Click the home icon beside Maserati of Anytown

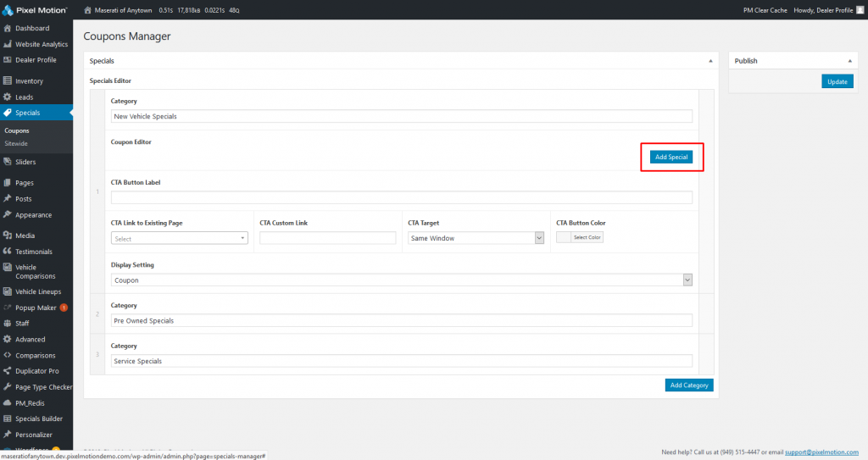click(87, 10)
